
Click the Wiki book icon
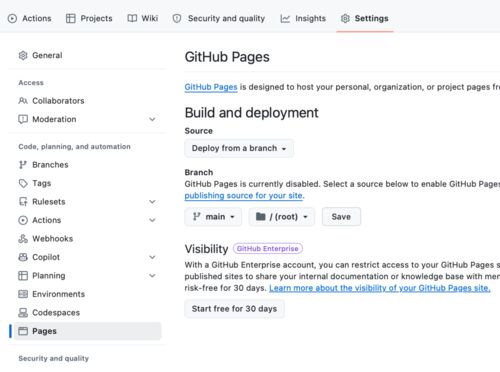(132, 19)
